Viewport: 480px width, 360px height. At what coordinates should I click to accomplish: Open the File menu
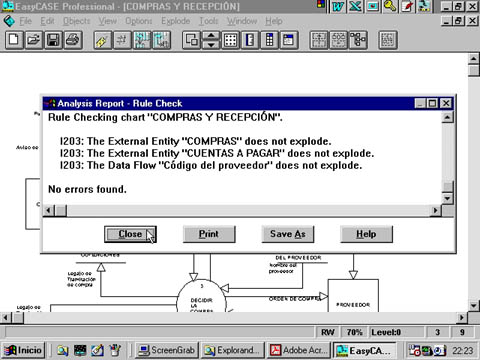(25, 21)
